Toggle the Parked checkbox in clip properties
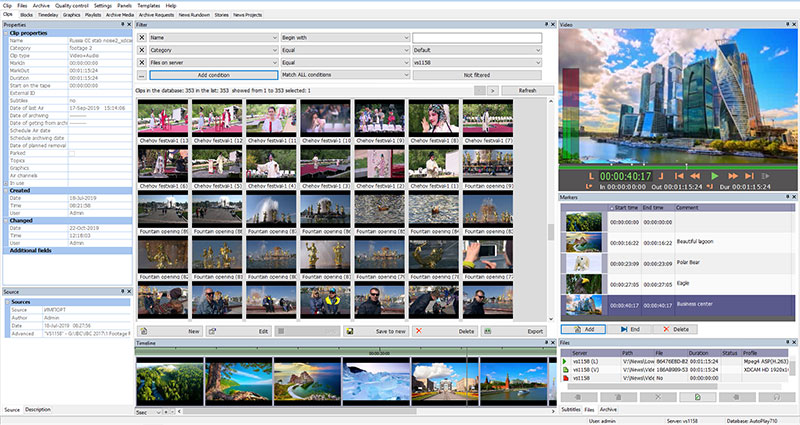 [72, 153]
